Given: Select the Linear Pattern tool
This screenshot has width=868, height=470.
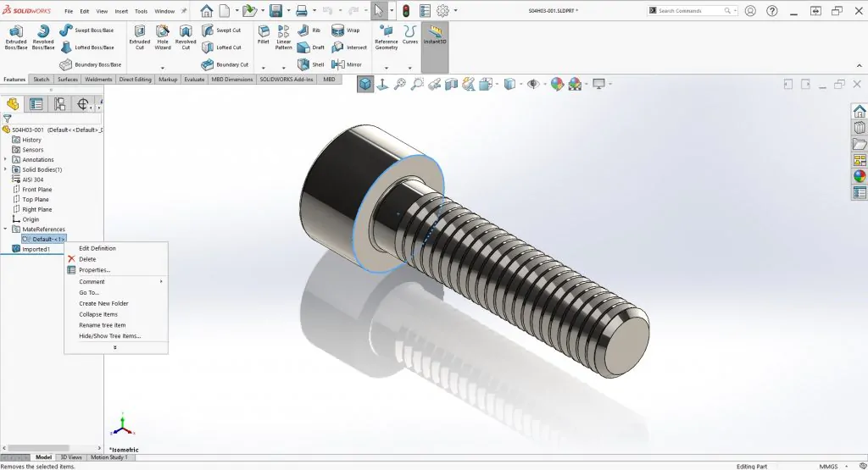Looking at the screenshot, I should [x=283, y=37].
